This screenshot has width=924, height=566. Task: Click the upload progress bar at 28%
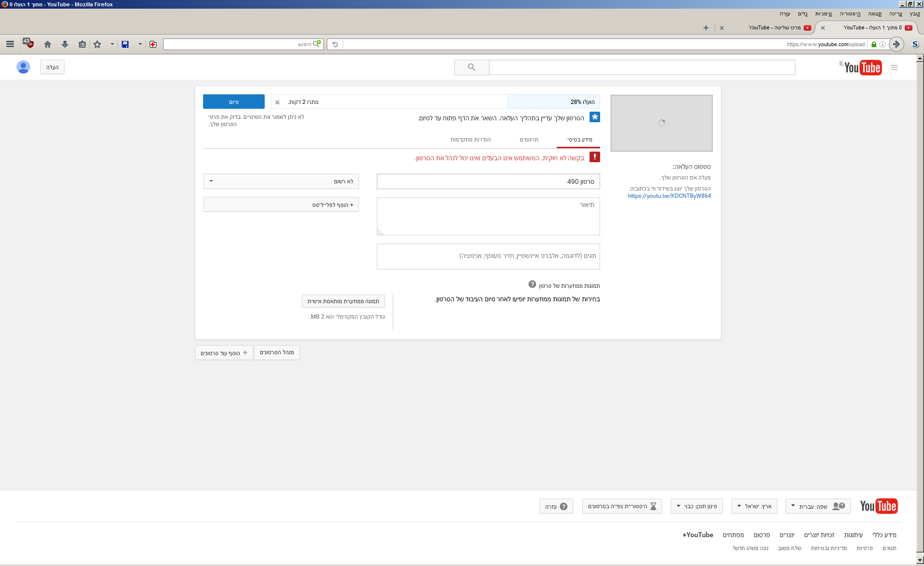(553, 102)
